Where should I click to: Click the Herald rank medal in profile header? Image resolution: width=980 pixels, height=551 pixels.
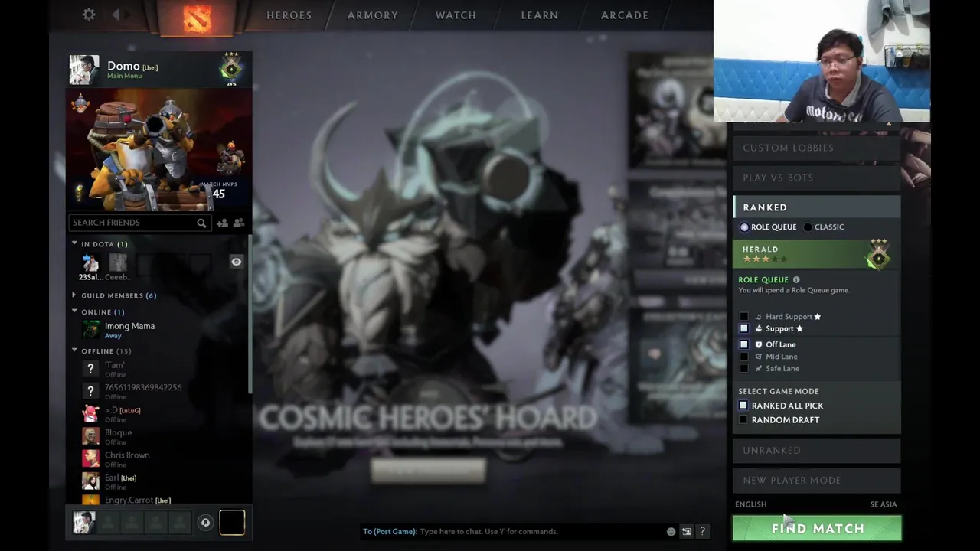pos(231,67)
